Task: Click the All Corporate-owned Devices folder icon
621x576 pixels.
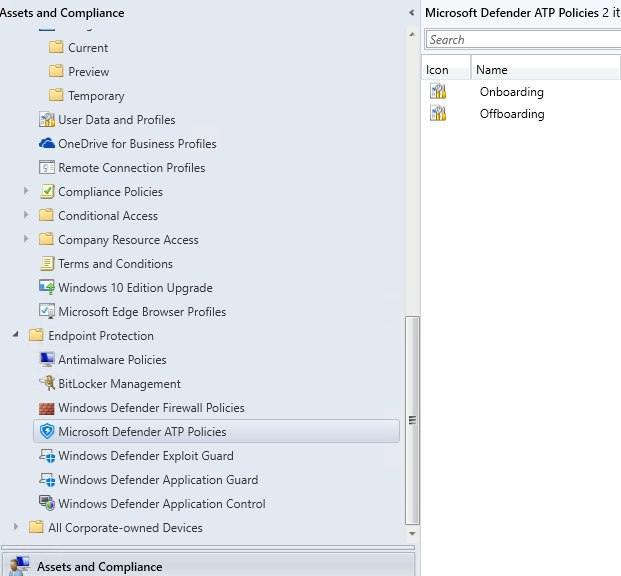Action: click(x=36, y=527)
